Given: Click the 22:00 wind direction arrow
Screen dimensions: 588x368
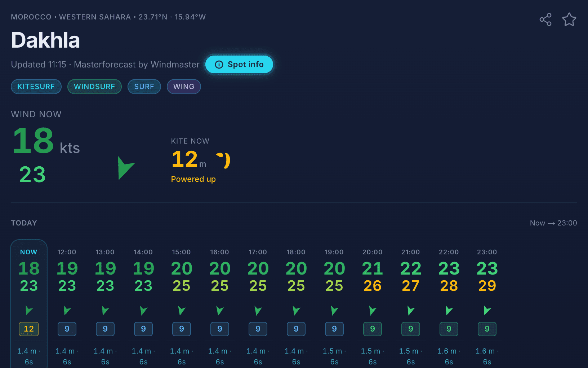Looking at the screenshot, I should [x=449, y=310].
